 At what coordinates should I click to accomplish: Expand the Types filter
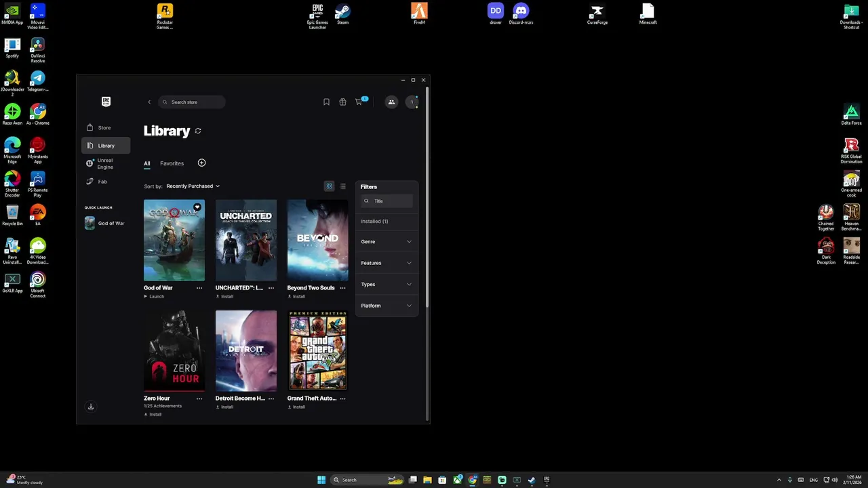[387, 285]
